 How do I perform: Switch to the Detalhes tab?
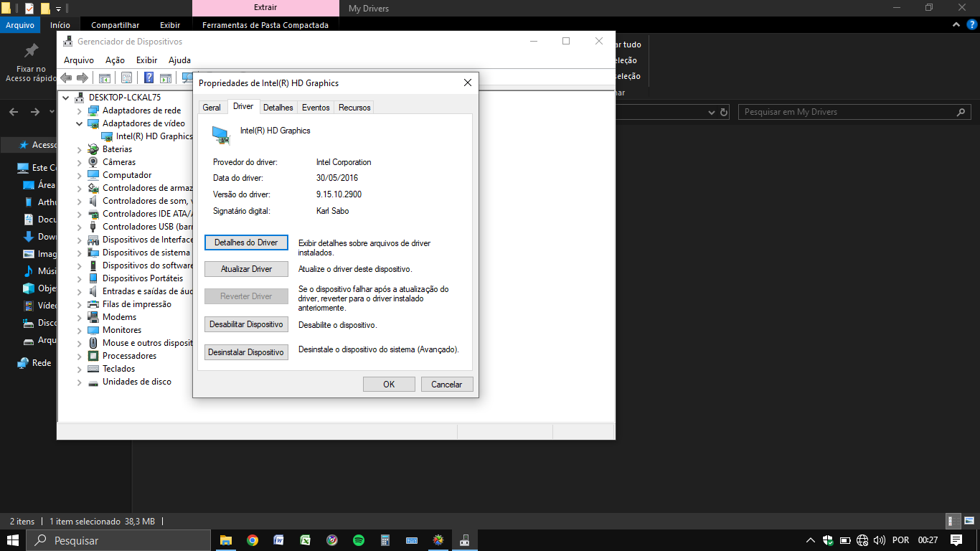tap(278, 108)
